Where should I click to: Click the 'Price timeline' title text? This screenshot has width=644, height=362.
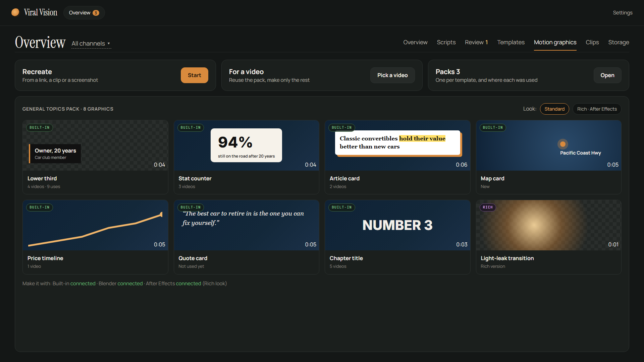click(x=45, y=258)
